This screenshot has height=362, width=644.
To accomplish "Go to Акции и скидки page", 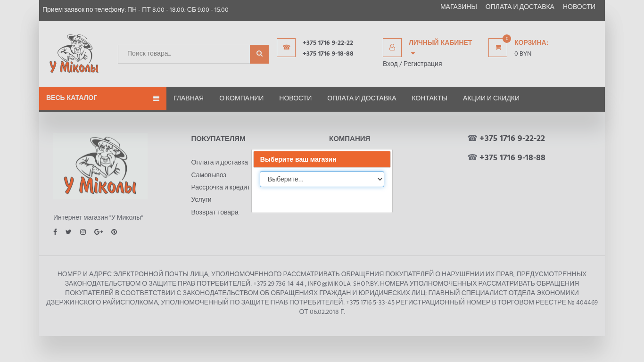I will pos(491,98).
